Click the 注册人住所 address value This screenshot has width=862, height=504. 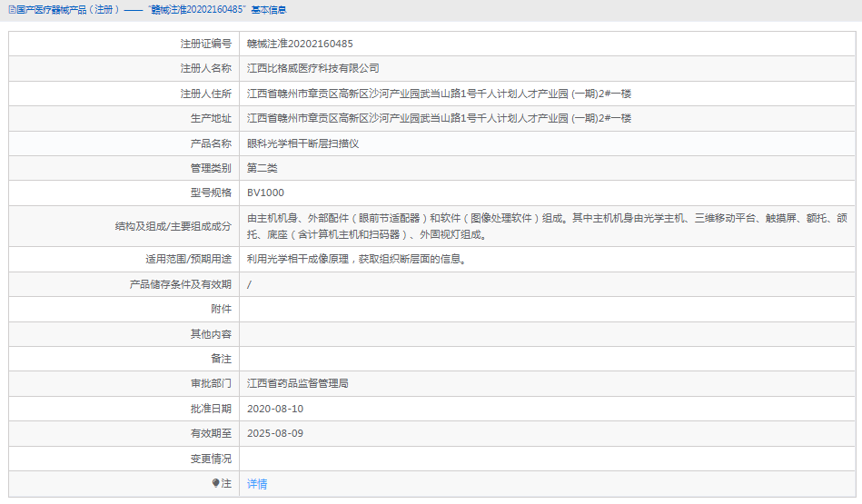439,94
